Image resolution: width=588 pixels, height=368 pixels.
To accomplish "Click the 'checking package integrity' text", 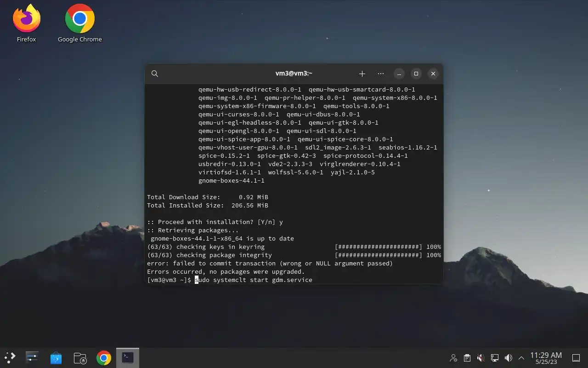I will 224,255.
